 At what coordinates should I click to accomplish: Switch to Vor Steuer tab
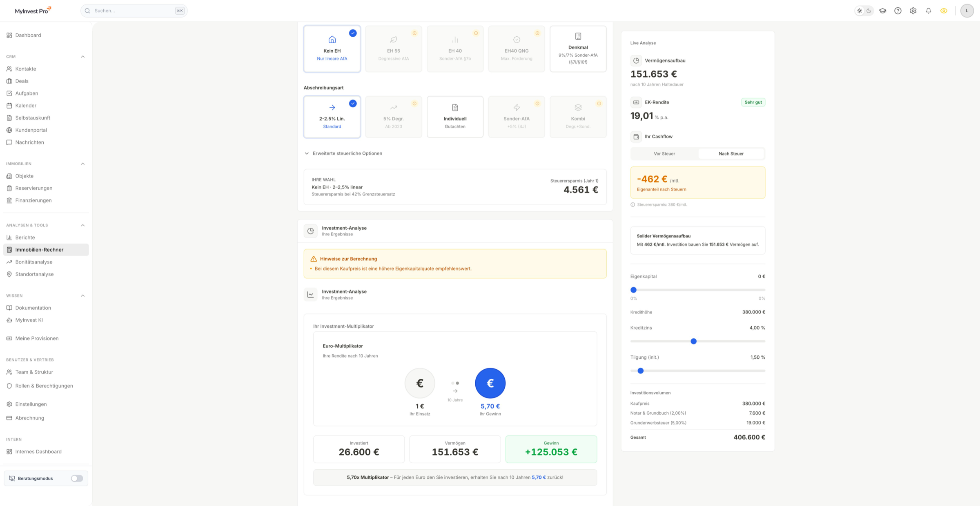(664, 154)
